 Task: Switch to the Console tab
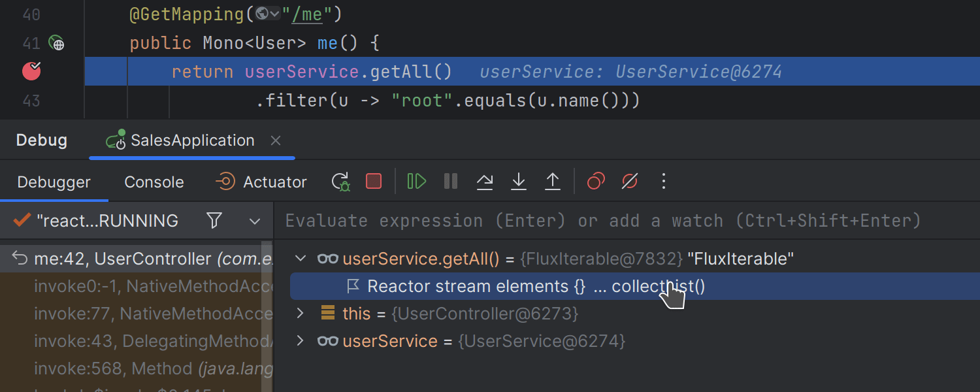point(154,181)
